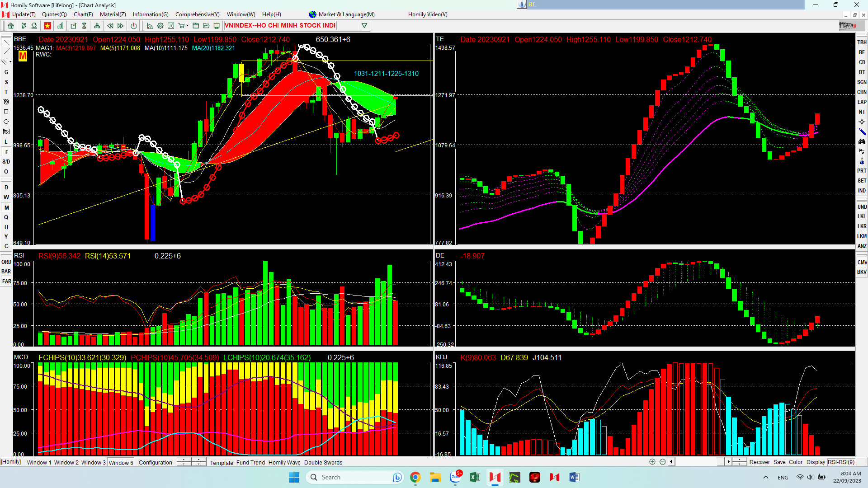Click the fast-forward double arrow icon
Image resolution: width=868 pixels, height=488 pixels.
121,26
